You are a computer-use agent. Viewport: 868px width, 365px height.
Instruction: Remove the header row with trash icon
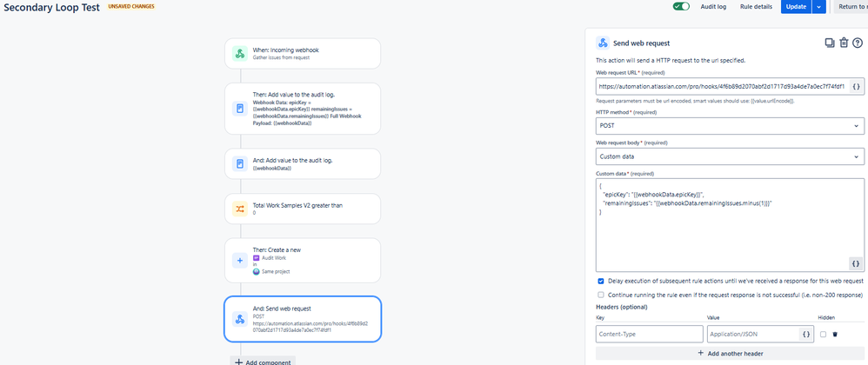click(x=835, y=334)
